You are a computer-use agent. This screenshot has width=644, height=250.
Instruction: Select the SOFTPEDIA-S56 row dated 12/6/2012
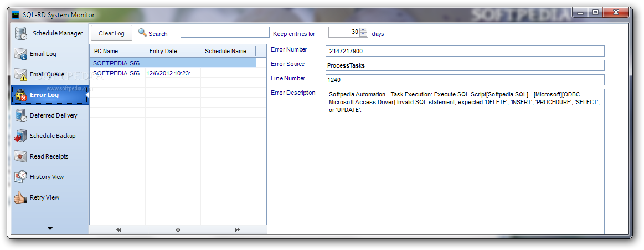click(173, 73)
